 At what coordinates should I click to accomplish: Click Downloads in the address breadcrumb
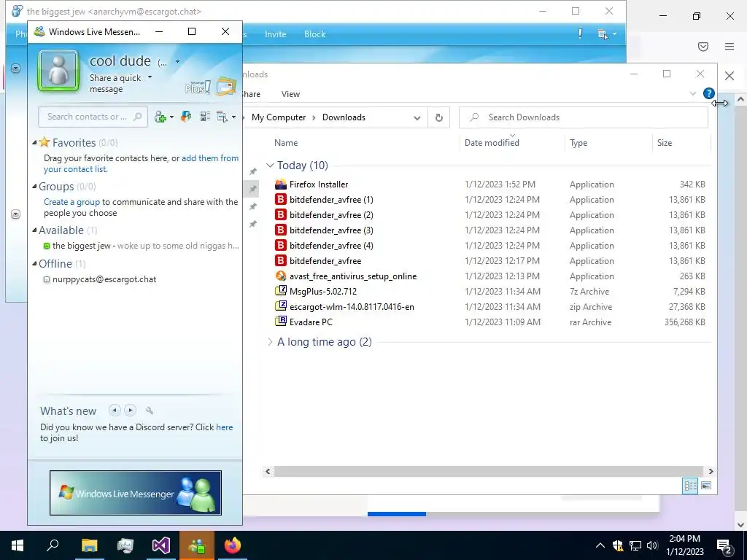coord(344,117)
